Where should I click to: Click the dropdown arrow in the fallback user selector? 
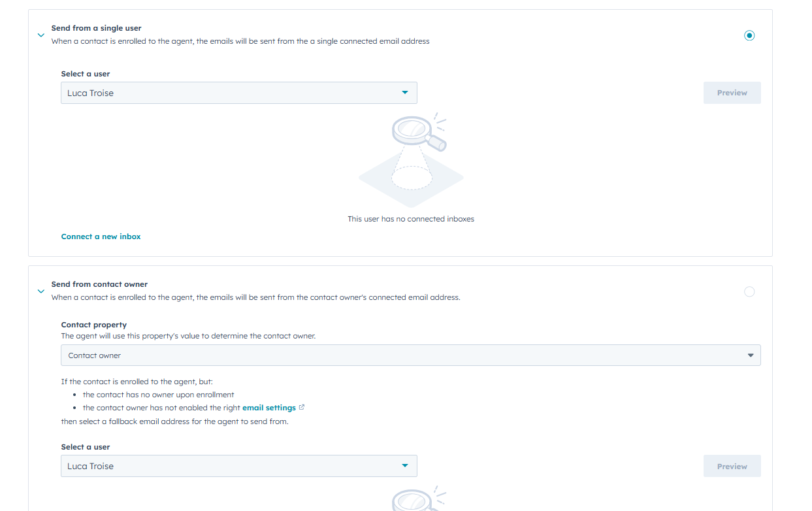(x=404, y=465)
